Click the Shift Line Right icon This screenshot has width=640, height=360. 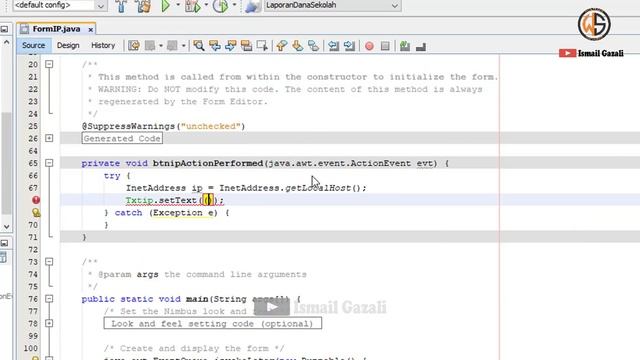coord(349,46)
